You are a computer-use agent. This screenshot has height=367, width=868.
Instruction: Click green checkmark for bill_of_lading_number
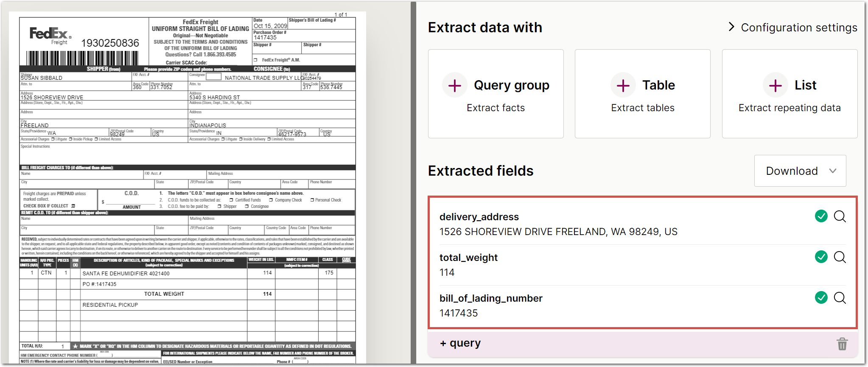pos(821,297)
